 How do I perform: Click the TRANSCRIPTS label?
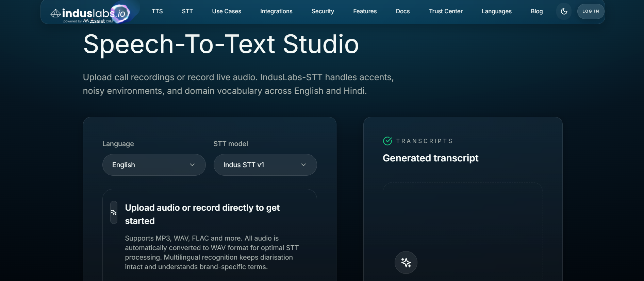(x=424, y=141)
